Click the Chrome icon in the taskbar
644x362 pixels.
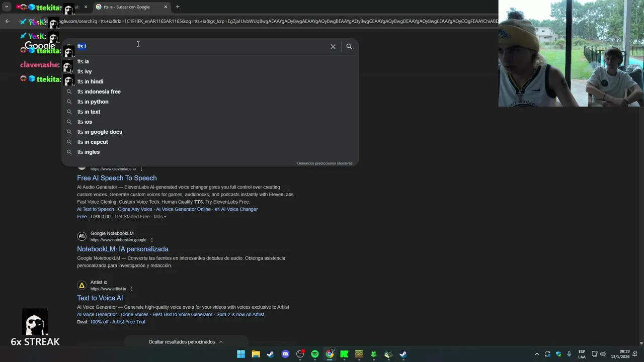pos(330,354)
